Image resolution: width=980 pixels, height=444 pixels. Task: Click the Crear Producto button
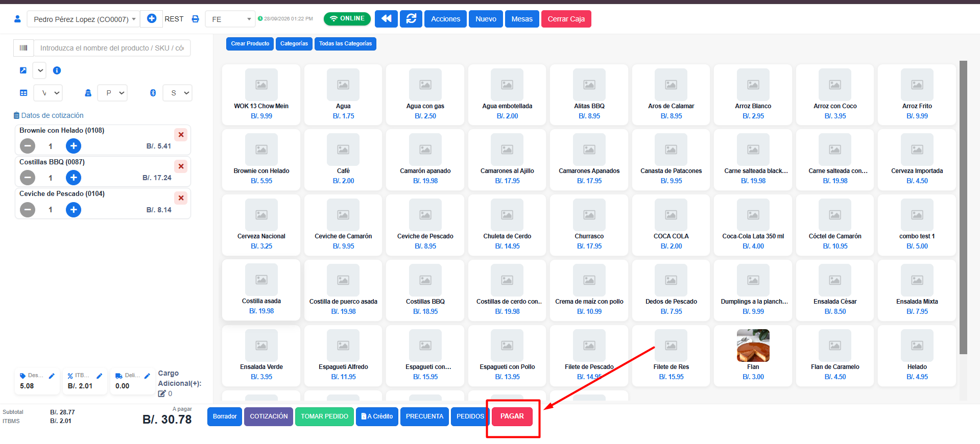pyautogui.click(x=250, y=44)
